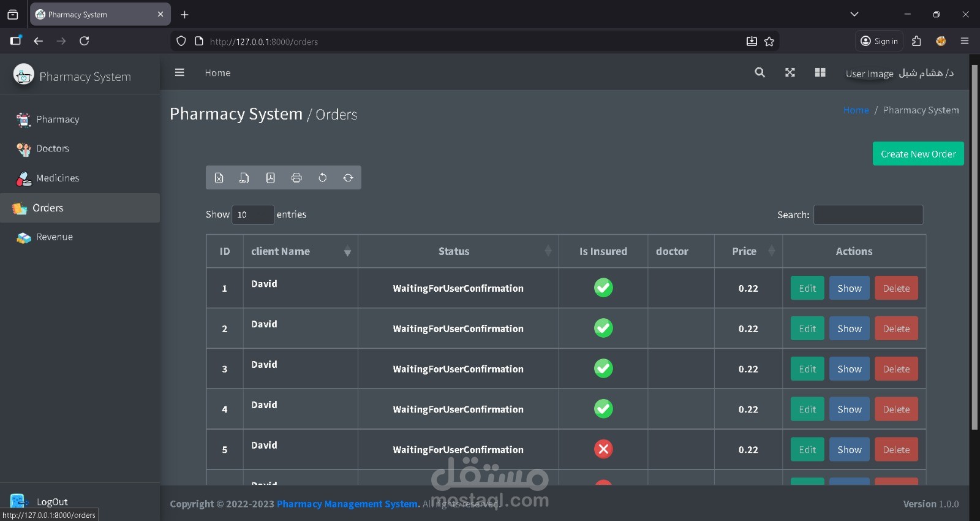The height and width of the screenshot is (521, 980).
Task: Open the user profile menu in navbar
Action: 899,73
